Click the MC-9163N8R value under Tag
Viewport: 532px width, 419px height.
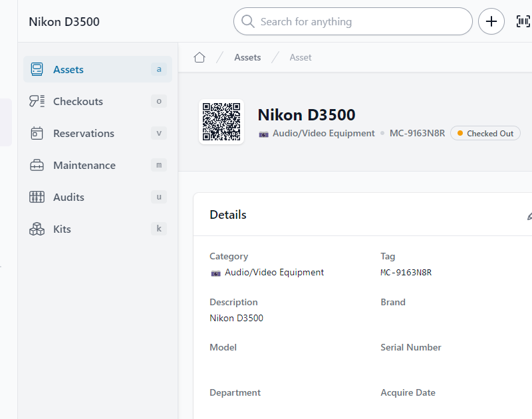click(x=406, y=273)
